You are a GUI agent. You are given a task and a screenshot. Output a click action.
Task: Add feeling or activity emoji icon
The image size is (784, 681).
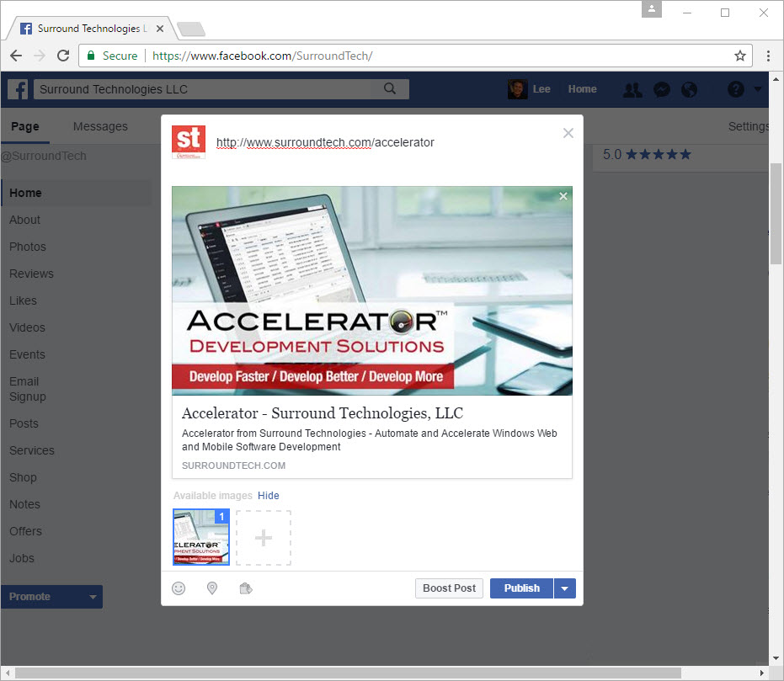[x=179, y=588]
